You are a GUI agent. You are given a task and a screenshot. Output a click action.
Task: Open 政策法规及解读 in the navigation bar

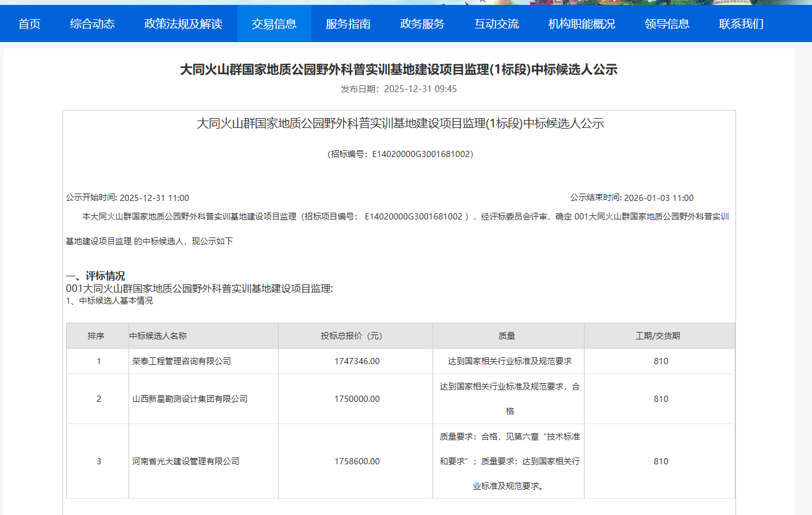(x=183, y=24)
